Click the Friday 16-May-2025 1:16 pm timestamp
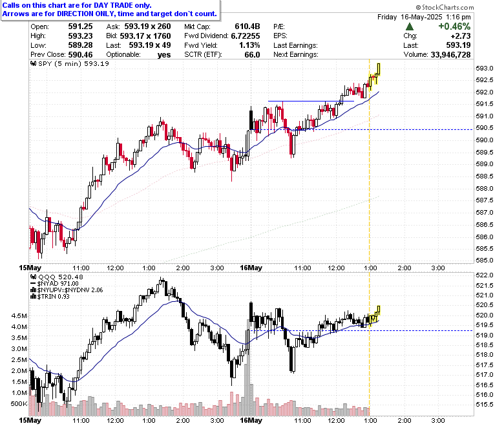 pos(424,17)
